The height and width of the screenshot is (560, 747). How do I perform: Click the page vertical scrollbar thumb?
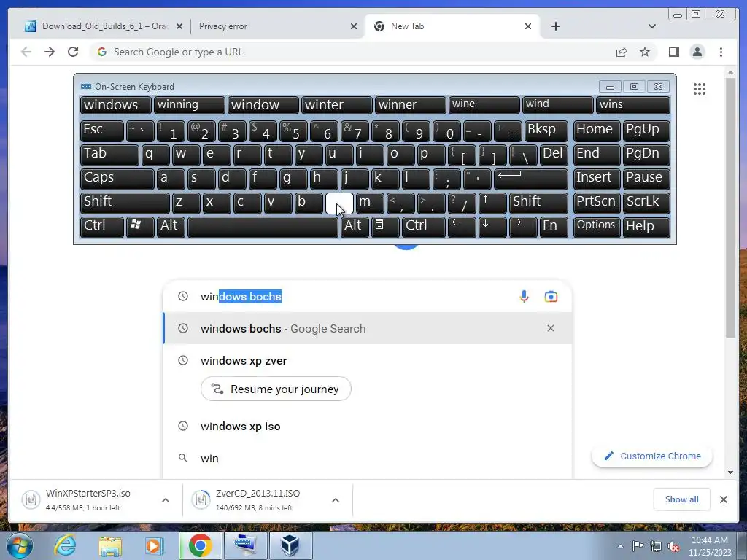[x=730, y=207]
